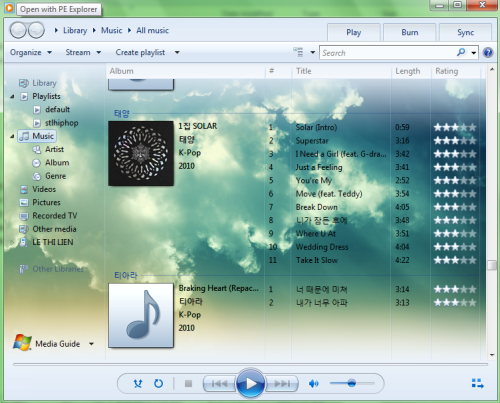Open the Stream dropdown menu
Screen dimensions: 500x403
[x=83, y=52]
